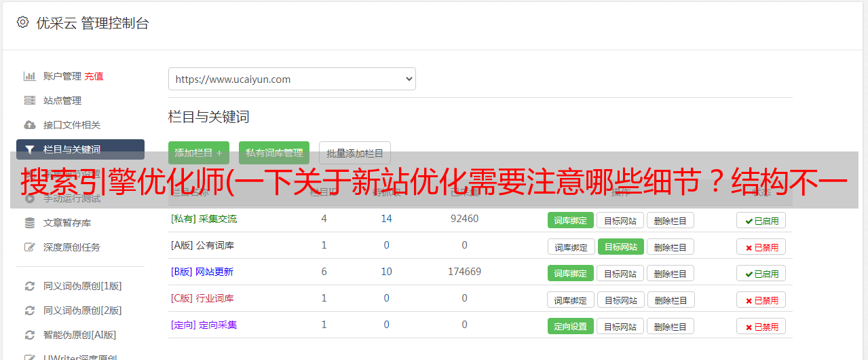Image resolution: width=868 pixels, height=360 pixels.
Task: Click 目标网站 in the 采集交流 row
Action: point(620,220)
